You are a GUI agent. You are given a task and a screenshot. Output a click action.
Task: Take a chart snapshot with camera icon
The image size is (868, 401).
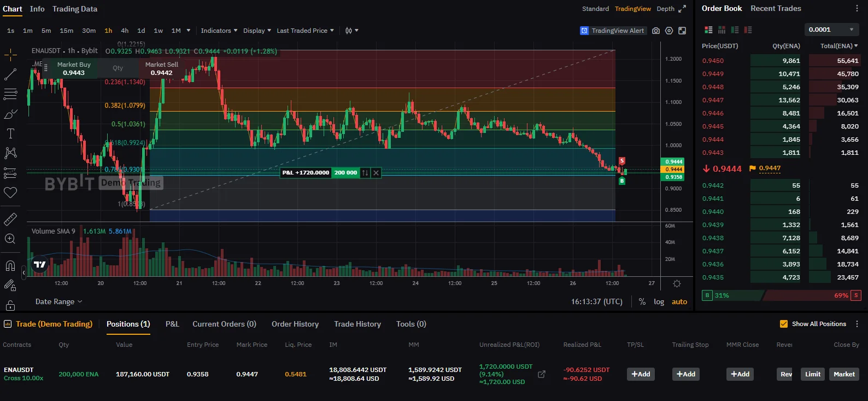(x=656, y=31)
